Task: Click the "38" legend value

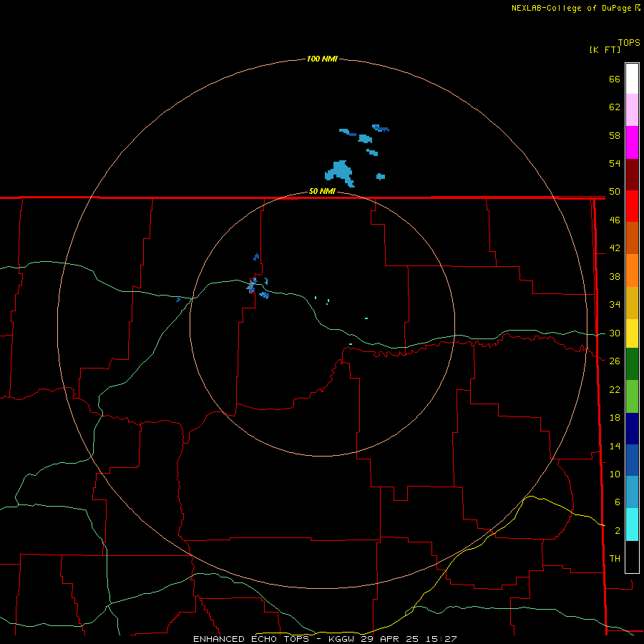Action: tap(615, 277)
